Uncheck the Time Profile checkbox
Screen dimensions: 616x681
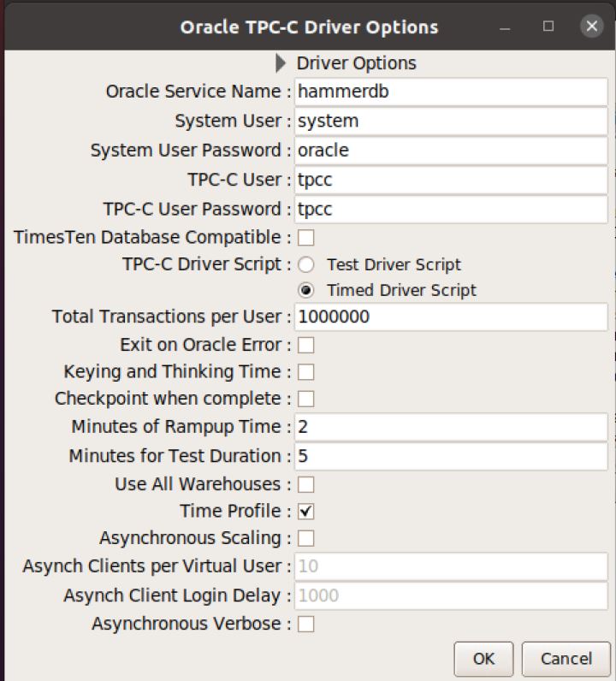coord(305,512)
